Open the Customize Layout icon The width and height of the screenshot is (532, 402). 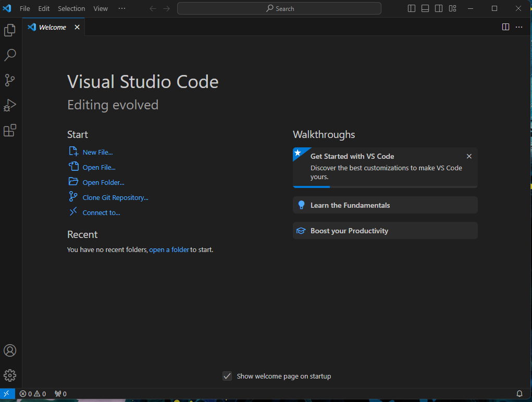(453, 8)
